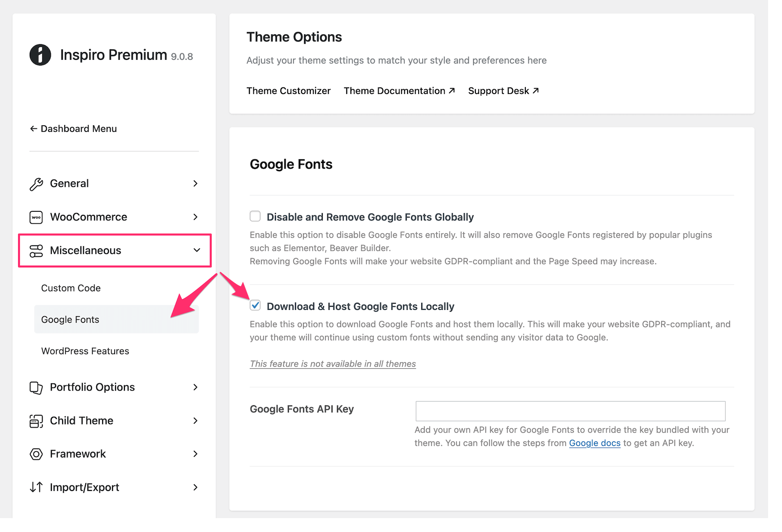Click the WooCommerce woo icon
The image size is (782, 532).
36,217
